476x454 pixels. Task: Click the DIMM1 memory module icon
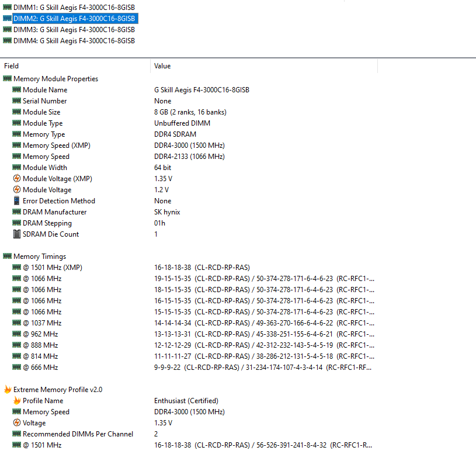pos(7,7)
